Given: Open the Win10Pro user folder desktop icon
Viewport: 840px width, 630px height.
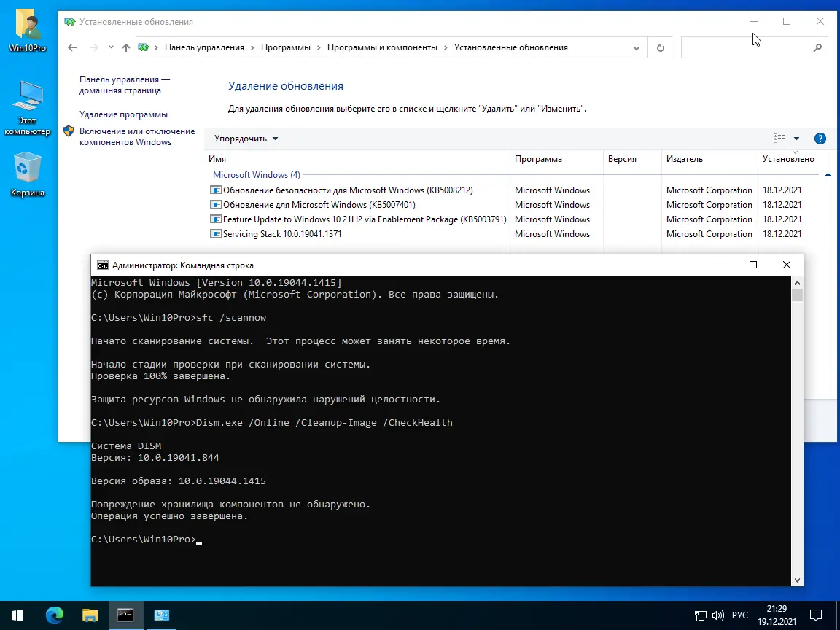Looking at the screenshot, I should 27,31.
